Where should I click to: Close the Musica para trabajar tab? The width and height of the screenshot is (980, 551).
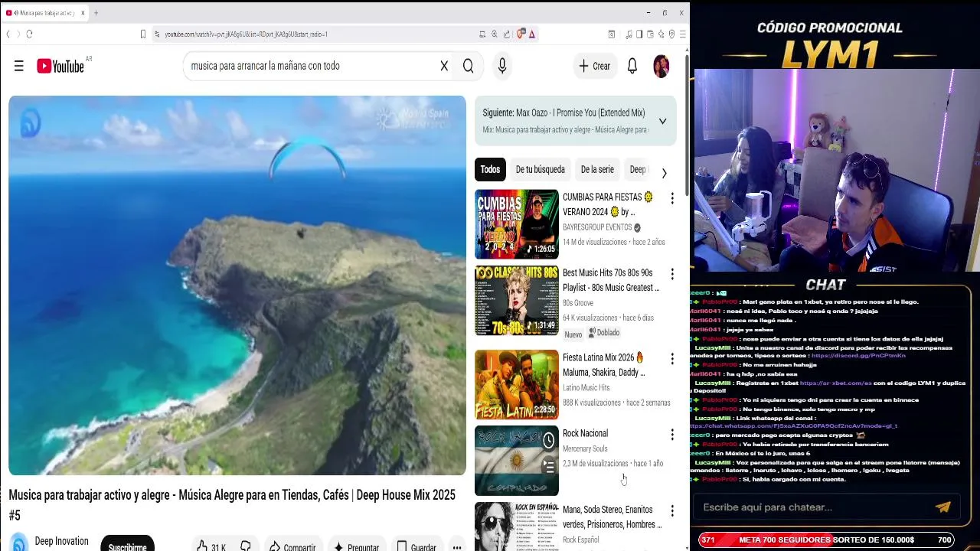point(83,13)
